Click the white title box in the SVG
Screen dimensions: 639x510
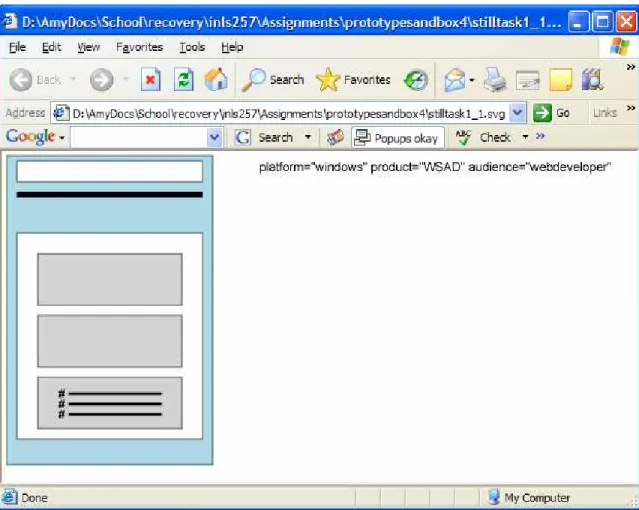[x=110, y=171]
